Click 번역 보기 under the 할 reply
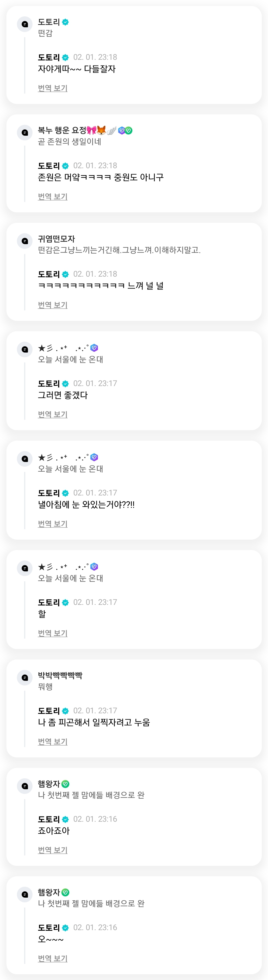268x980 pixels. point(53,633)
